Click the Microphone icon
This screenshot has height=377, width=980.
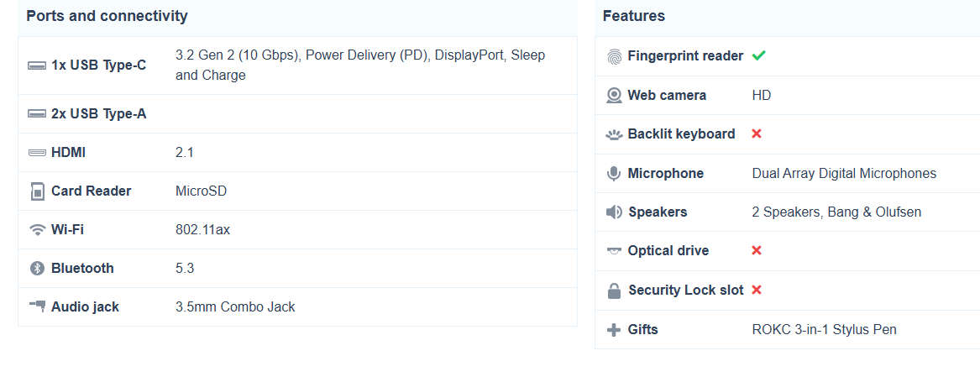pos(615,174)
